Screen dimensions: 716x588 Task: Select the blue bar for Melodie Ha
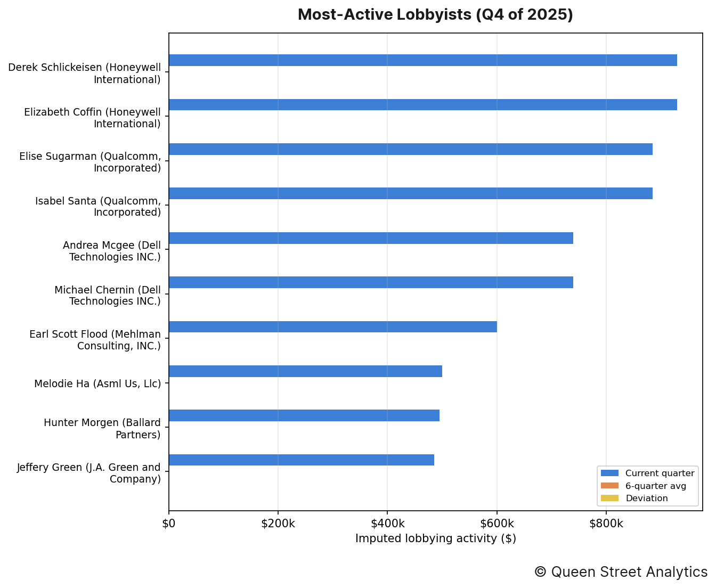(x=305, y=371)
